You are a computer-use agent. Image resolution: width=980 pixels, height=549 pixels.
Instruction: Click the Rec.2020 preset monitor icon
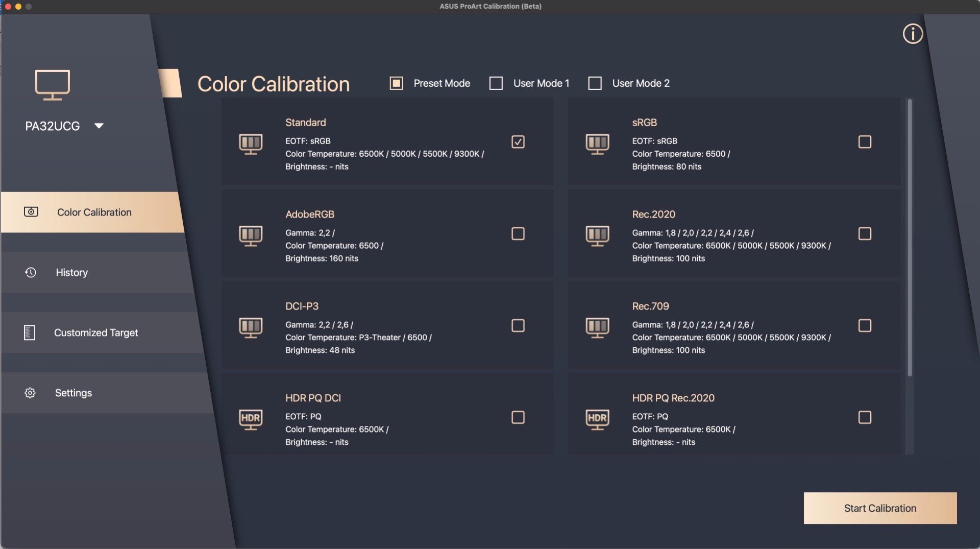[597, 236]
